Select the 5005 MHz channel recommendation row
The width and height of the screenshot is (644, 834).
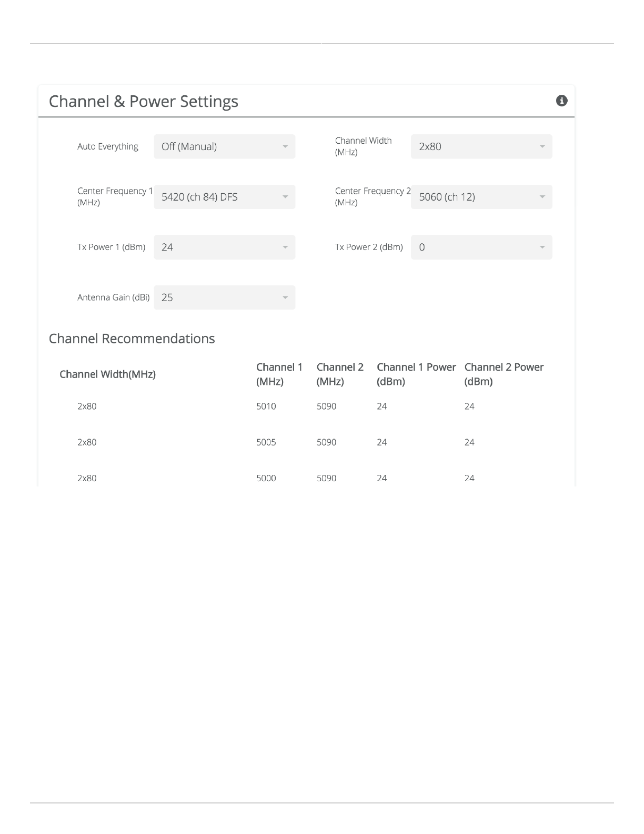266,442
